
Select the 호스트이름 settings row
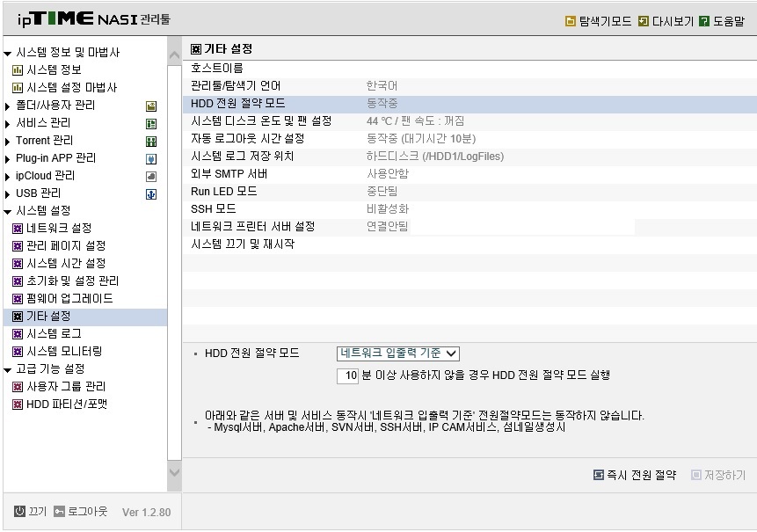469,69
